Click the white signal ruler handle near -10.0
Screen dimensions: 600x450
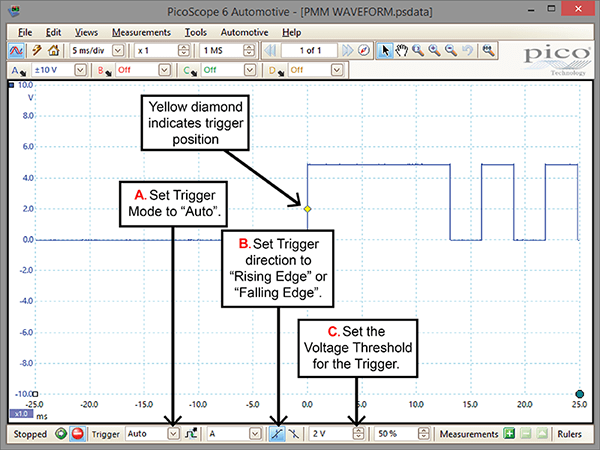(x=36, y=394)
